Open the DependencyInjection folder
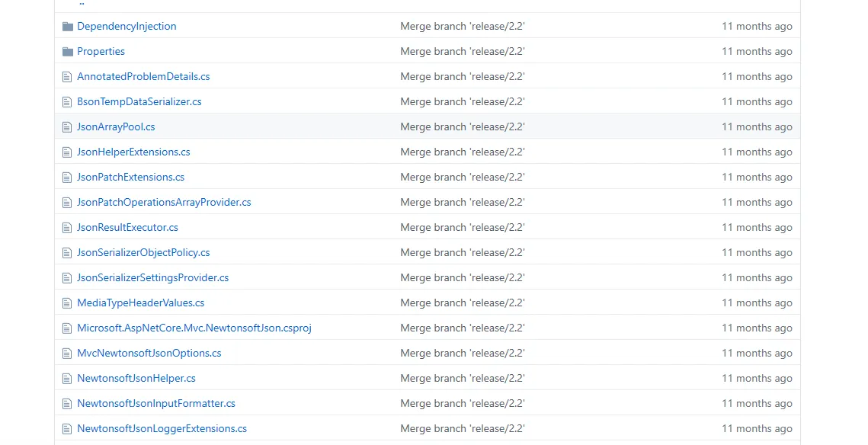 tap(127, 26)
